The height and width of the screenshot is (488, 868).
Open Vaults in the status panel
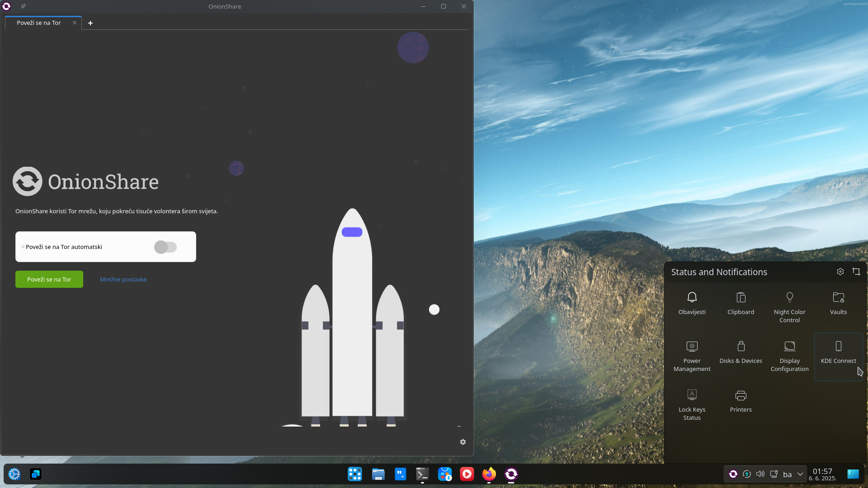tap(839, 304)
